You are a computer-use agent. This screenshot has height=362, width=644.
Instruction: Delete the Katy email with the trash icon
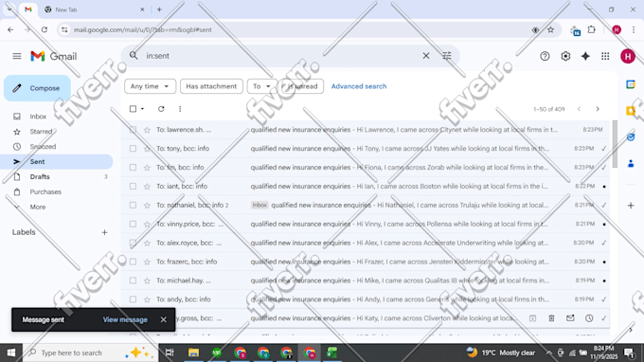[551, 318]
